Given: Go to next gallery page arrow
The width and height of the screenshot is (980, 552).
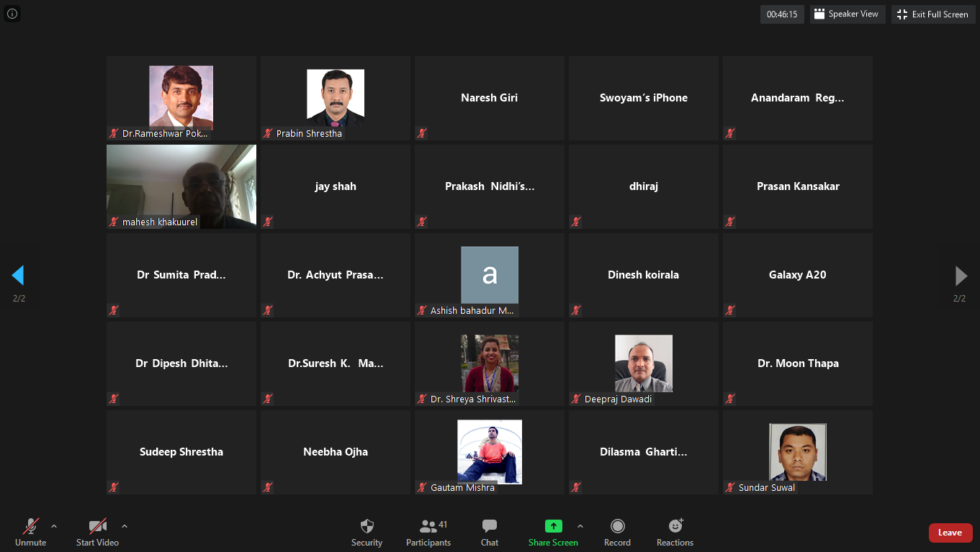Looking at the screenshot, I should click(x=961, y=276).
